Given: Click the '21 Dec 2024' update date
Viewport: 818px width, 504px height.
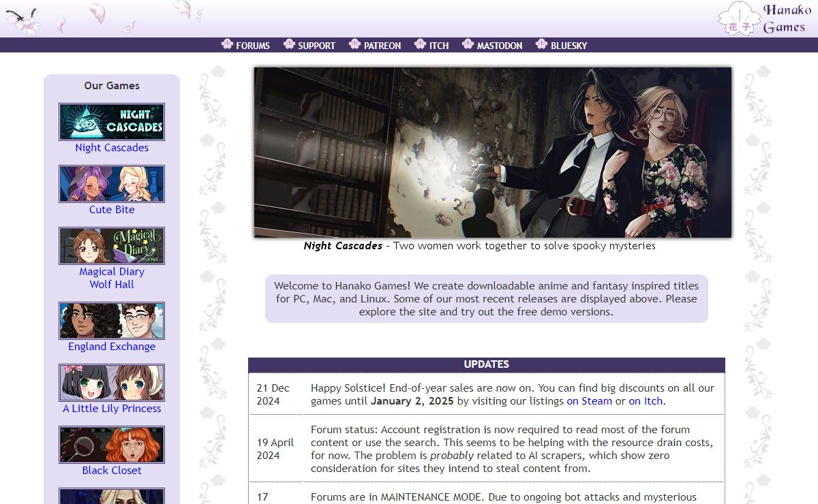Looking at the screenshot, I should (x=273, y=394).
